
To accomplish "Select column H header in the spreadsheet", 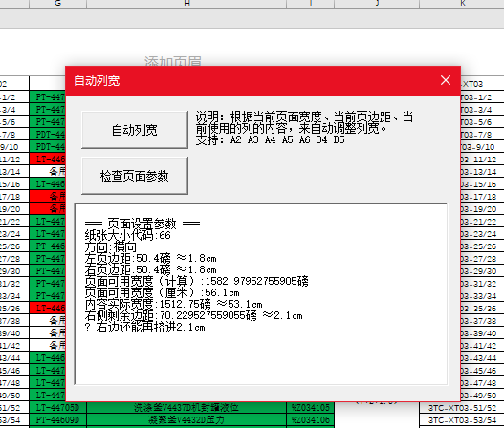I will click(186, 4).
